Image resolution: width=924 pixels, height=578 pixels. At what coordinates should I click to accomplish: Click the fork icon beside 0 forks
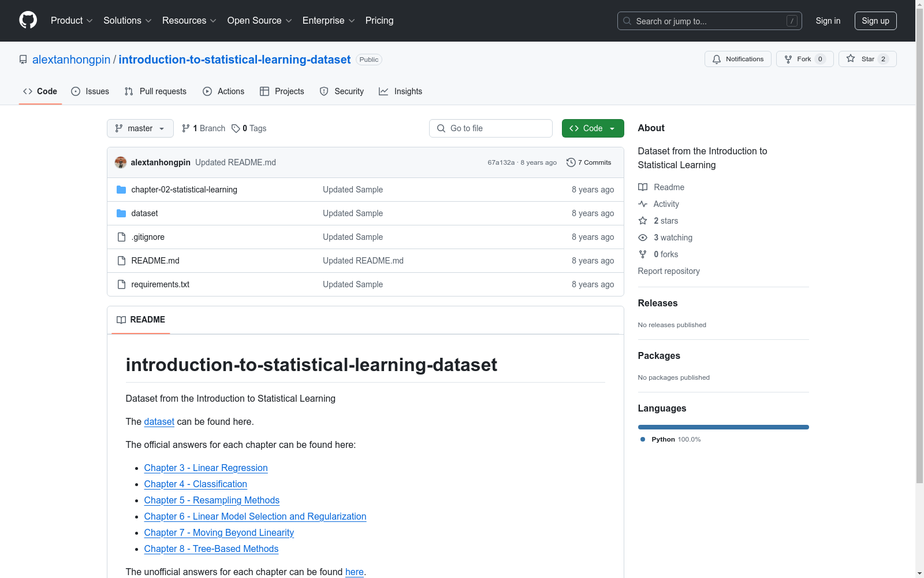643,254
